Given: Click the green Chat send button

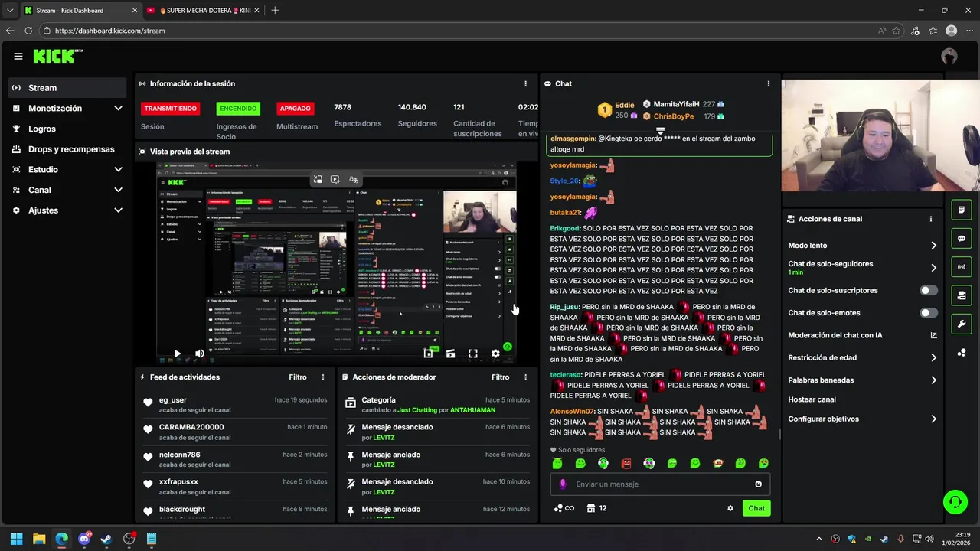Looking at the screenshot, I should (x=756, y=508).
